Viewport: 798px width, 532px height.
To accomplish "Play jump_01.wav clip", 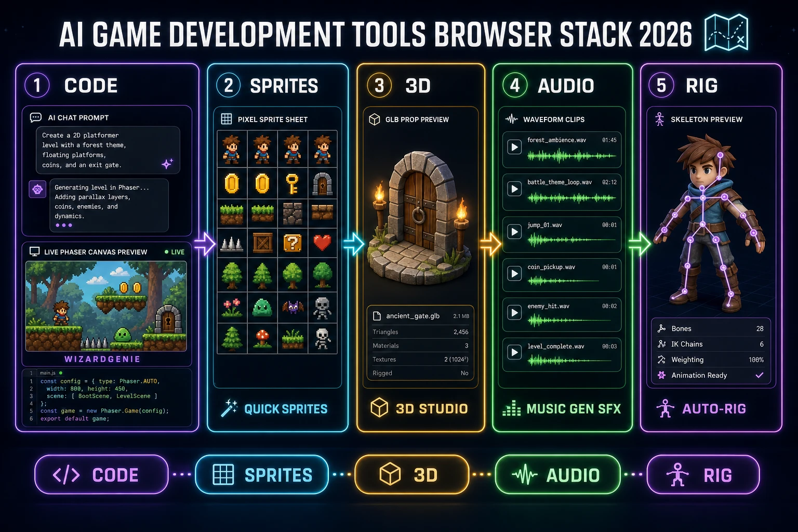I will (514, 232).
